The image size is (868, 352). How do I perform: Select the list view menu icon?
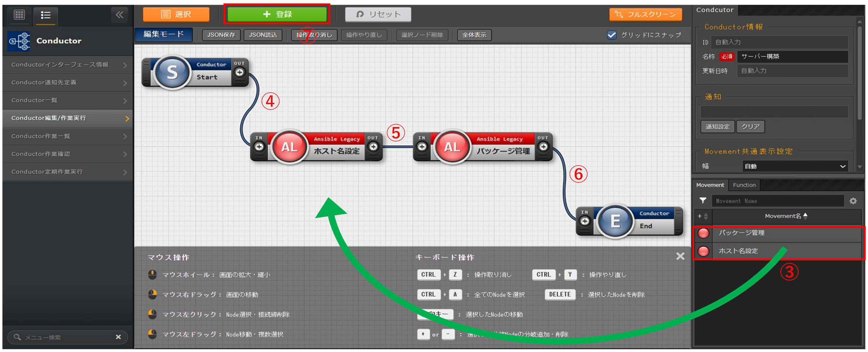pyautogui.click(x=45, y=15)
